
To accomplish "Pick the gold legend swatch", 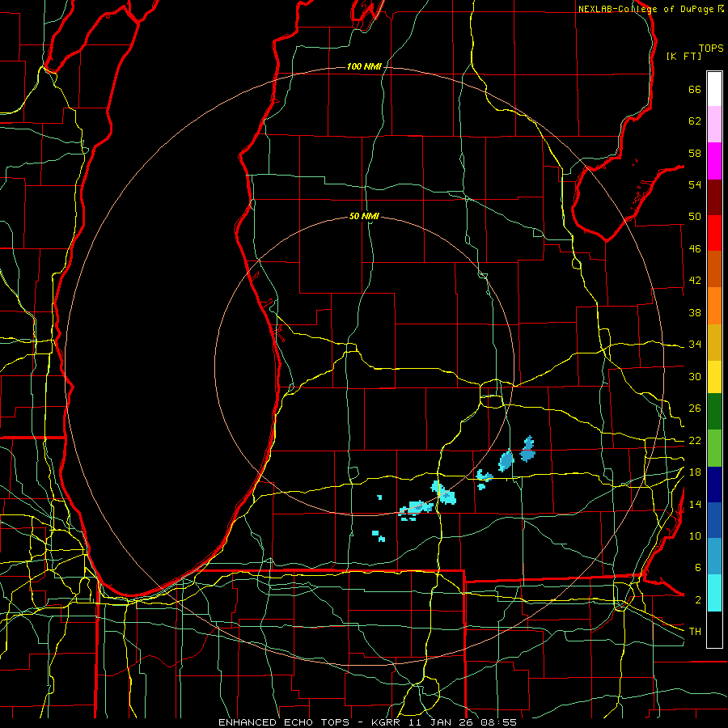I will [714, 342].
